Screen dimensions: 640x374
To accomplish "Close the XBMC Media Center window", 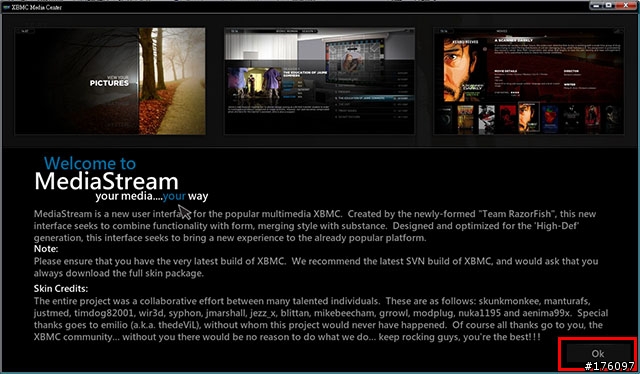I will click(626, 5).
